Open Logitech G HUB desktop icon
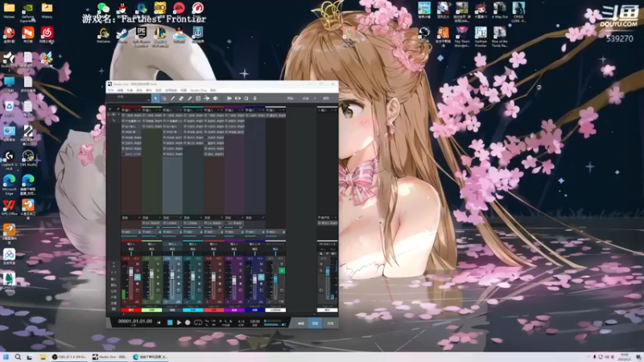Screen dimensions: 644x362 (x=9, y=159)
